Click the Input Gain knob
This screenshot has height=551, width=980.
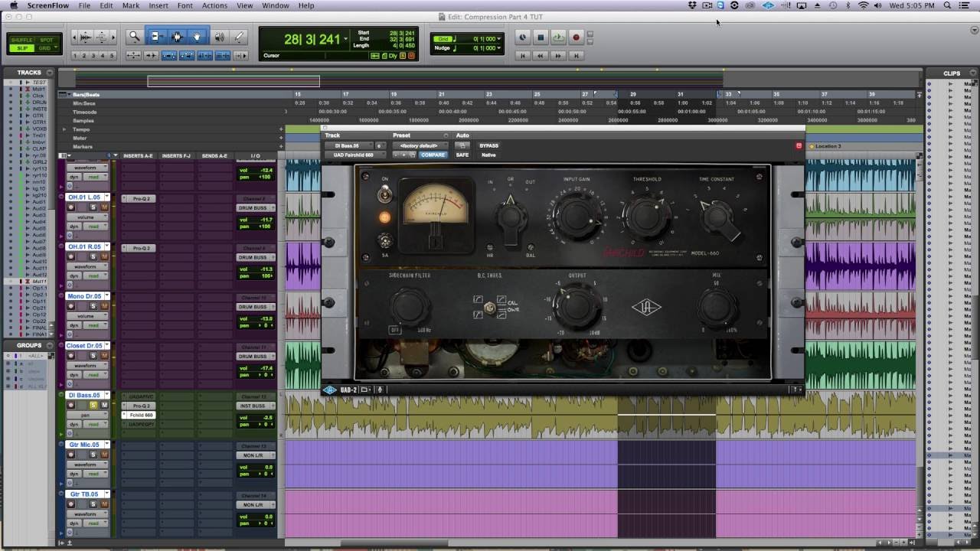coord(577,216)
